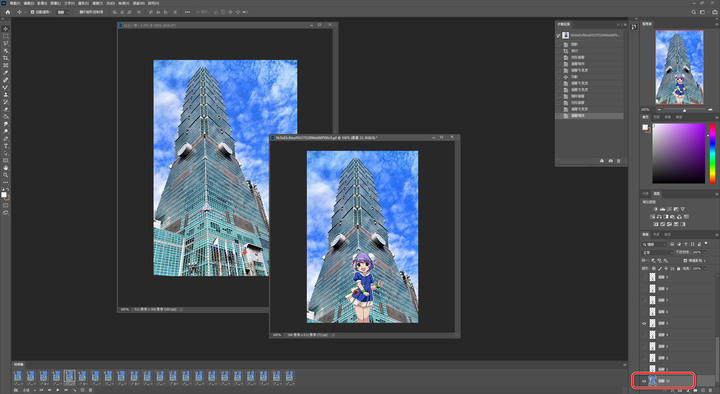Open the layer blend mode dropdown
The width and height of the screenshot is (720, 394).
point(658,253)
